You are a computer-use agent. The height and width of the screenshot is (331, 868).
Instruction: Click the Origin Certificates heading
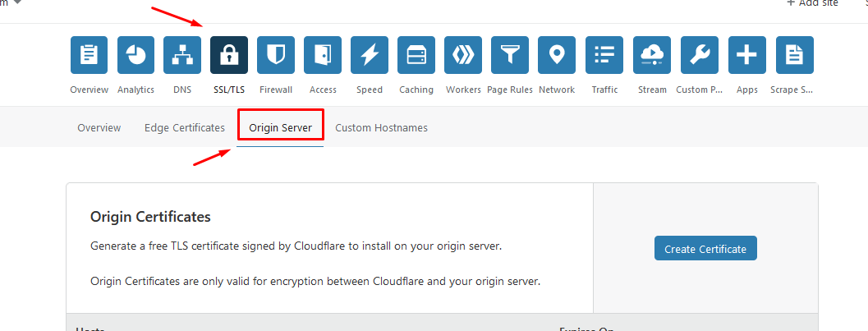(150, 217)
